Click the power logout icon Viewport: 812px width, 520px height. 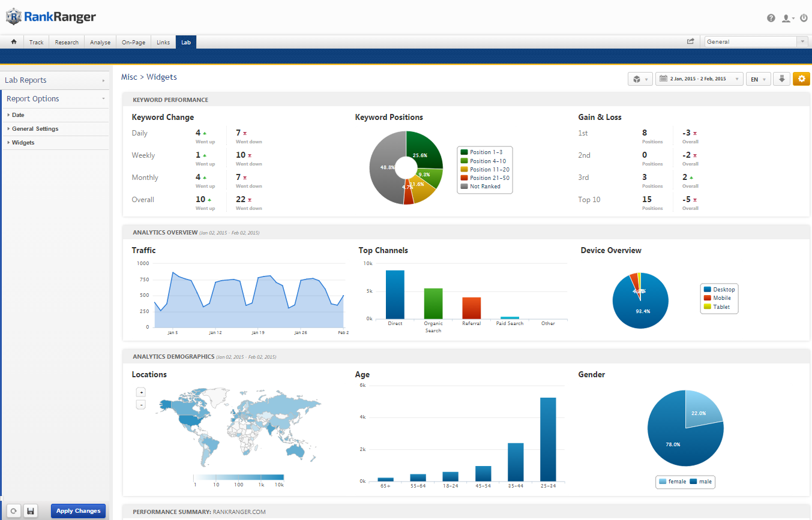[803, 18]
